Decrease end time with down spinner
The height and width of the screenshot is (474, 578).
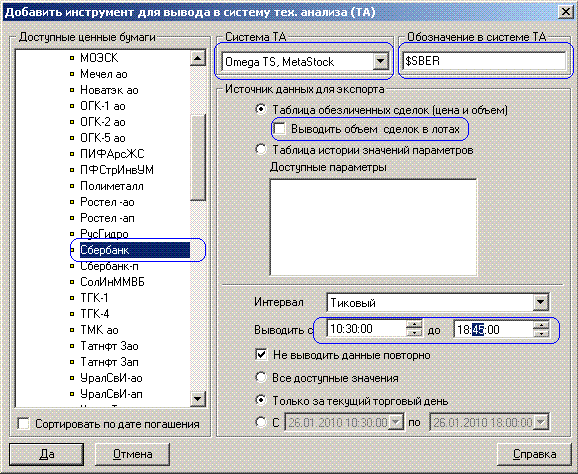(541, 333)
